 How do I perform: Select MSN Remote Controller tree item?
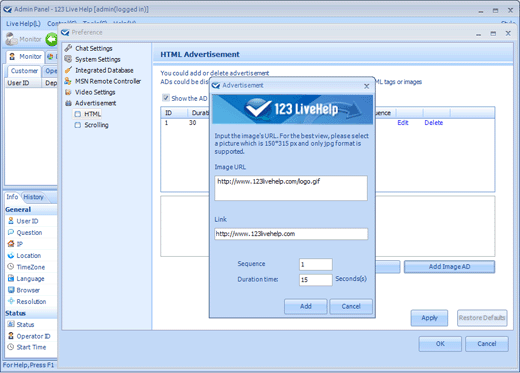click(x=108, y=81)
